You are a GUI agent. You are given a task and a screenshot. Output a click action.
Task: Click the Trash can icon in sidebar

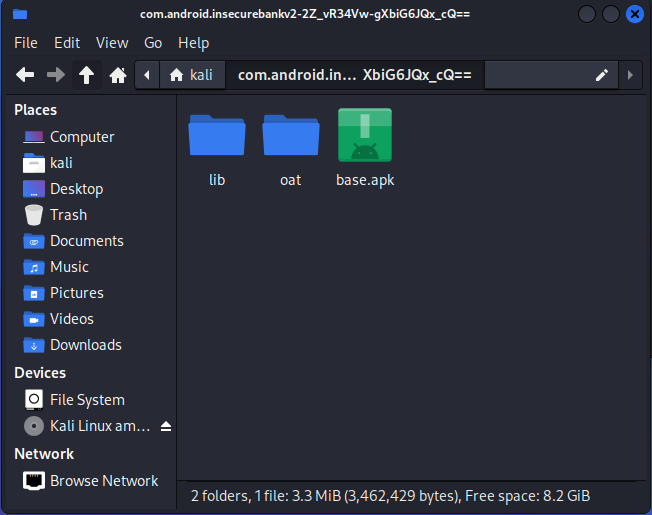pos(34,215)
